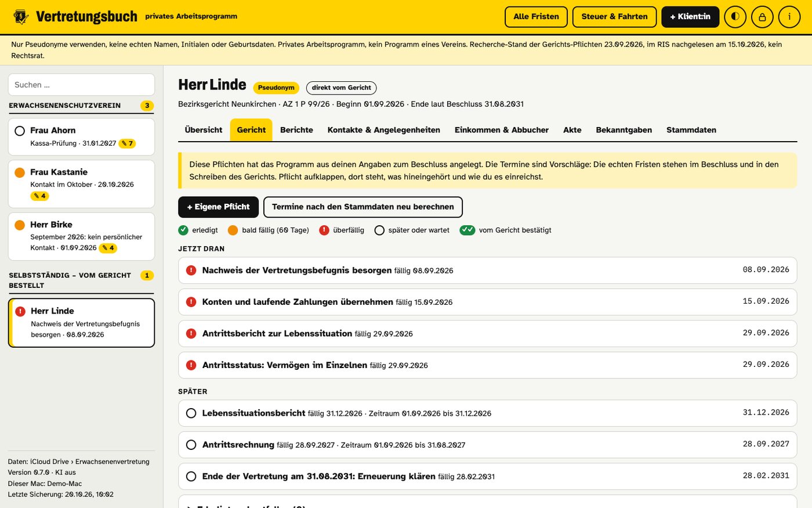Click the pencil badge 4 on Frau Kastanie
Viewport: 812px width, 508px height.
pos(39,196)
